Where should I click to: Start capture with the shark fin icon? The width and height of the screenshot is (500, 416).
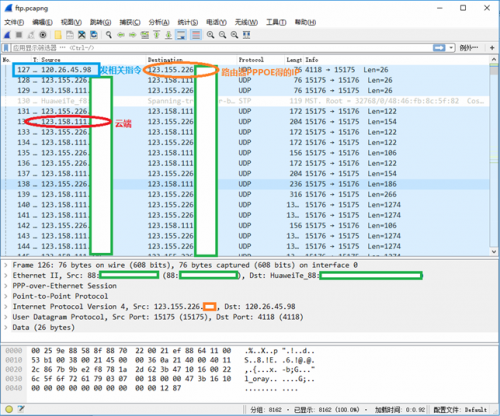point(7,35)
